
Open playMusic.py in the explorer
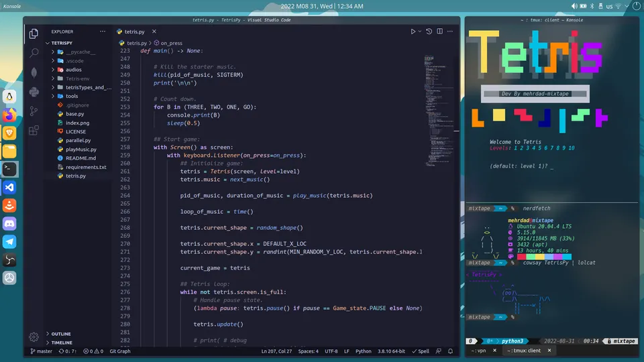[x=81, y=149]
